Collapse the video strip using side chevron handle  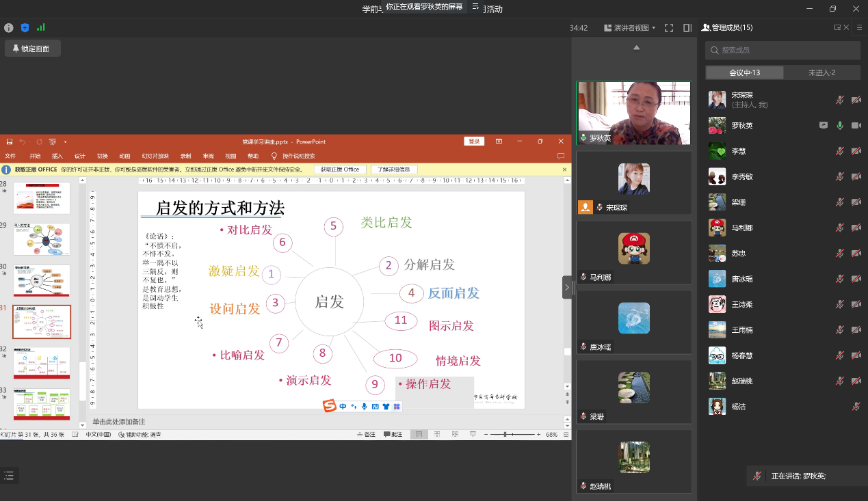click(566, 288)
